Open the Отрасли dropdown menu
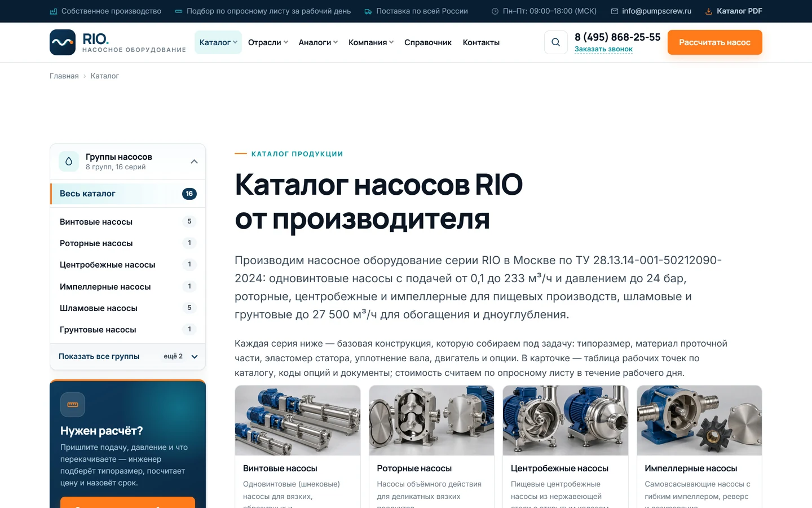The height and width of the screenshot is (508, 812). coord(268,42)
